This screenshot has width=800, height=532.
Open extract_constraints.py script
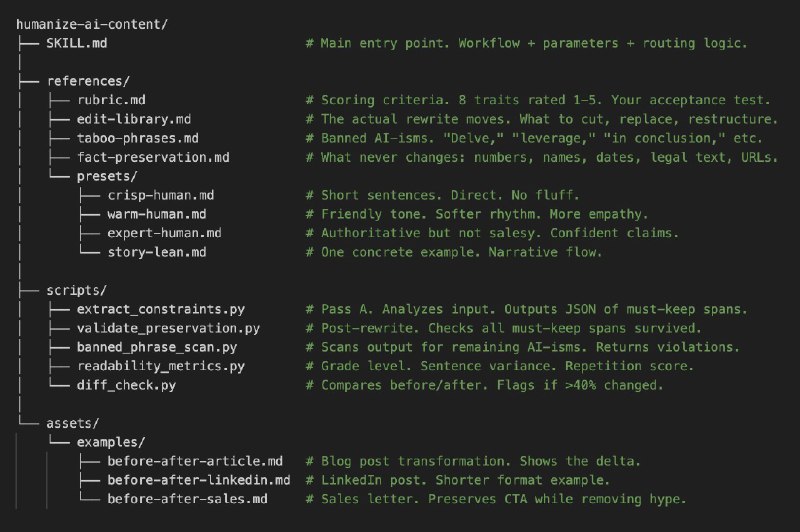160,309
